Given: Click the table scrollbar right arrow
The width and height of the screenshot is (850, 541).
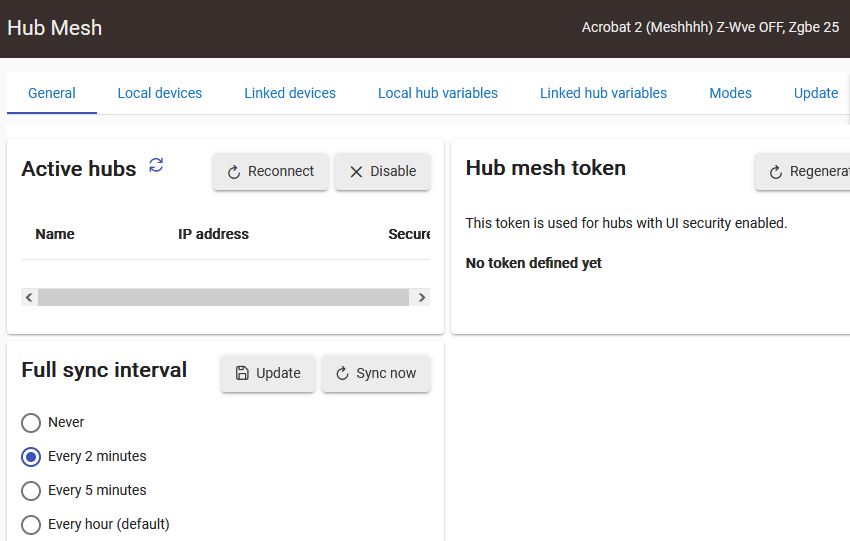Looking at the screenshot, I should [x=422, y=297].
